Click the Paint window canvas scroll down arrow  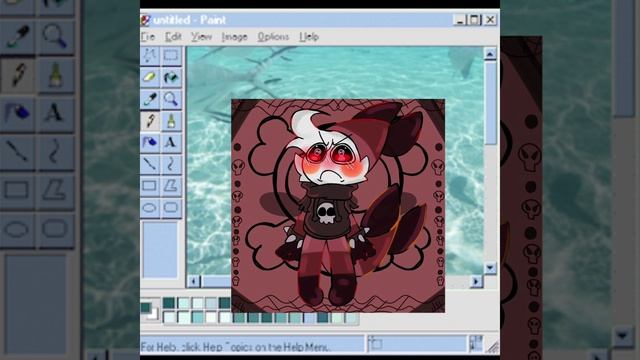click(x=490, y=268)
